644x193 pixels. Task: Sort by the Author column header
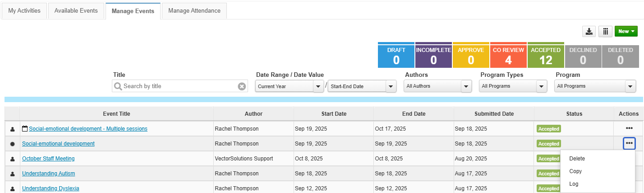[x=253, y=114]
